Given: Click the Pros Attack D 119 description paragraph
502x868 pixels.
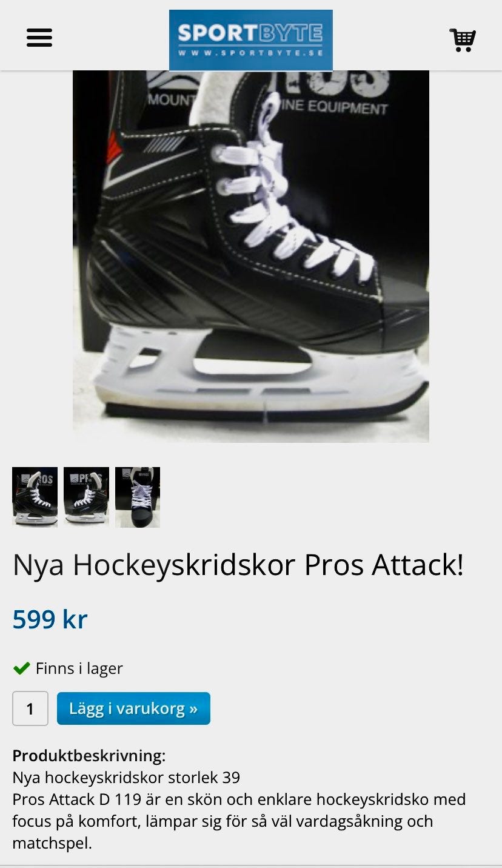Looking at the screenshot, I should tap(239, 821).
